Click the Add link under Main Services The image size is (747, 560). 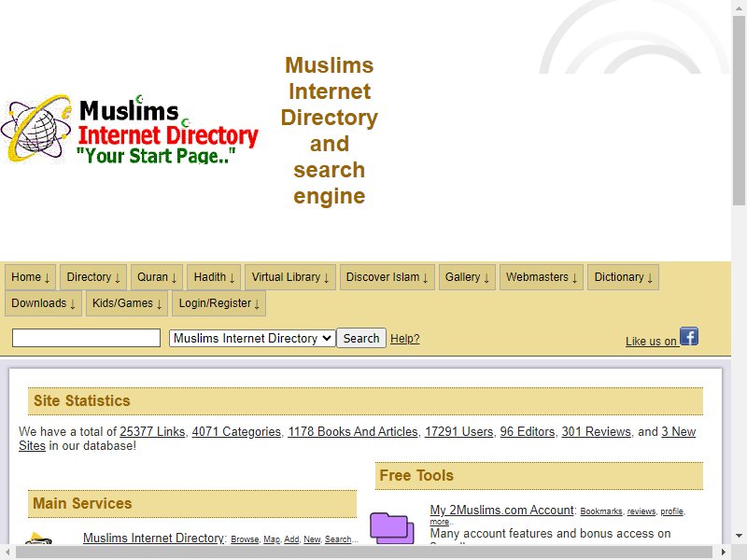coord(291,539)
